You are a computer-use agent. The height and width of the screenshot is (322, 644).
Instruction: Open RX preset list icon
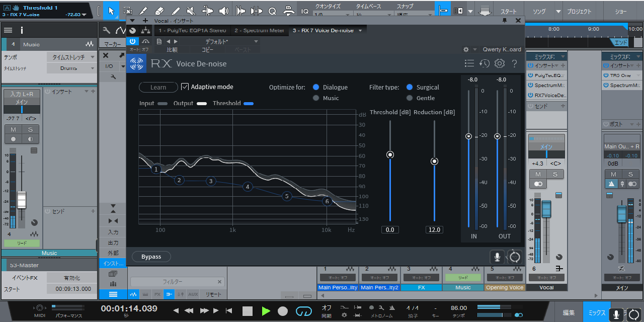(469, 63)
